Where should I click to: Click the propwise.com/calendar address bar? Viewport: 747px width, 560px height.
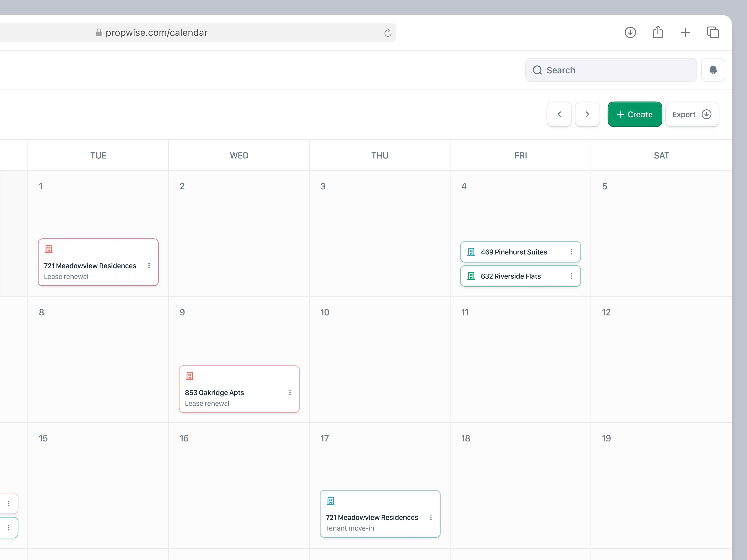[156, 33]
